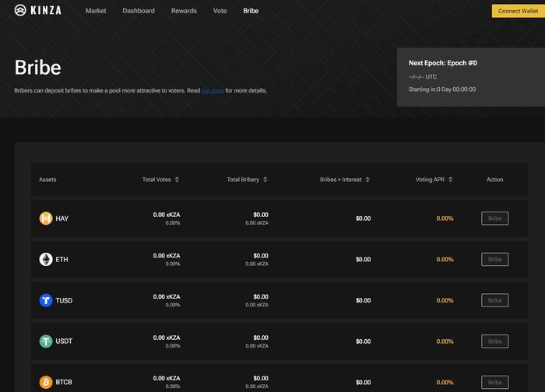Open the Dashboard tab
This screenshot has height=392, width=545.
pos(139,11)
